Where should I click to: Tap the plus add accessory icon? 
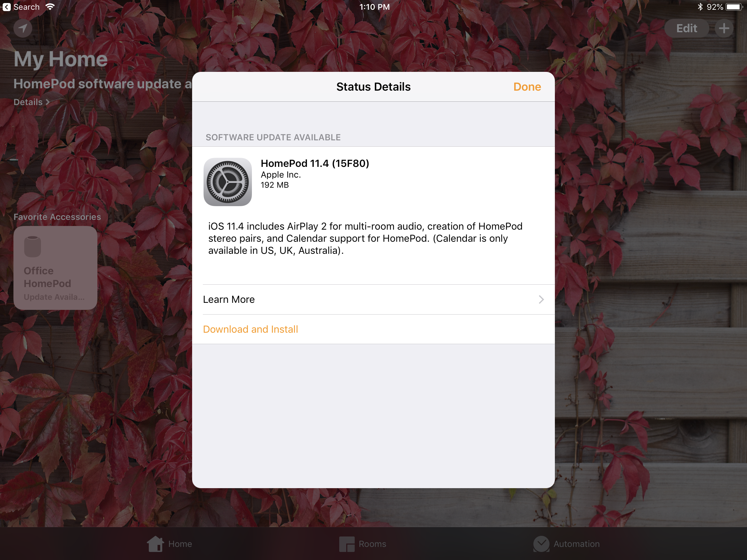[x=724, y=28]
